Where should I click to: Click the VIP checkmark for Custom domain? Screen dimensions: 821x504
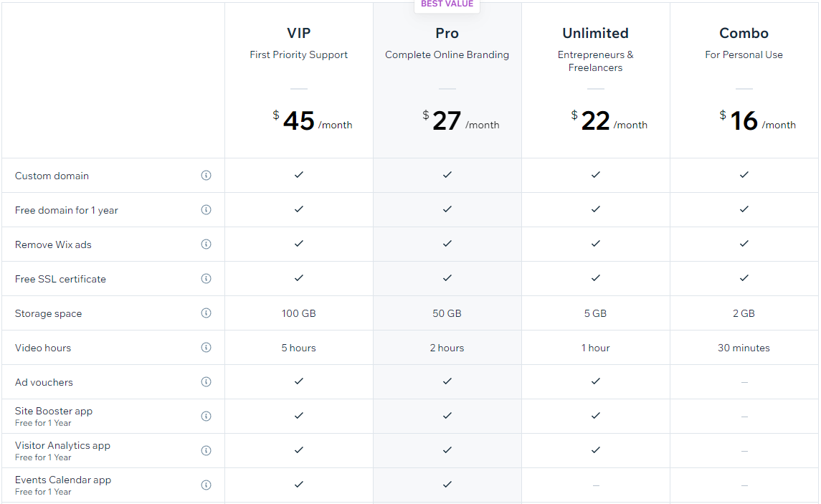pos(299,175)
